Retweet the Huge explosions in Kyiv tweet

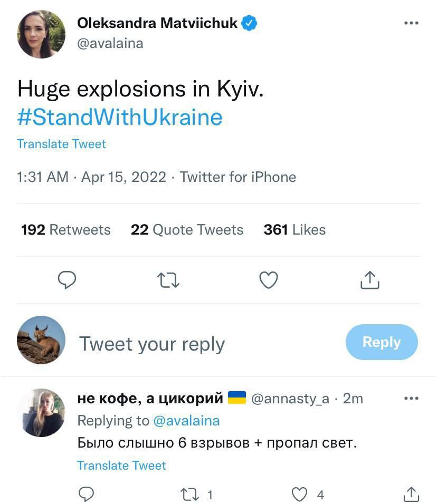[168, 280]
